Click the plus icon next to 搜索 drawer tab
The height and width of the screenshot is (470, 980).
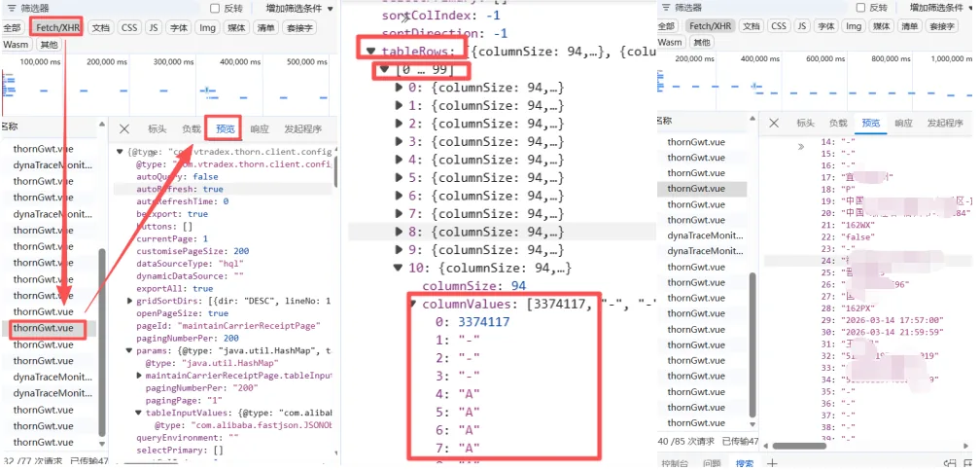point(773,463)
